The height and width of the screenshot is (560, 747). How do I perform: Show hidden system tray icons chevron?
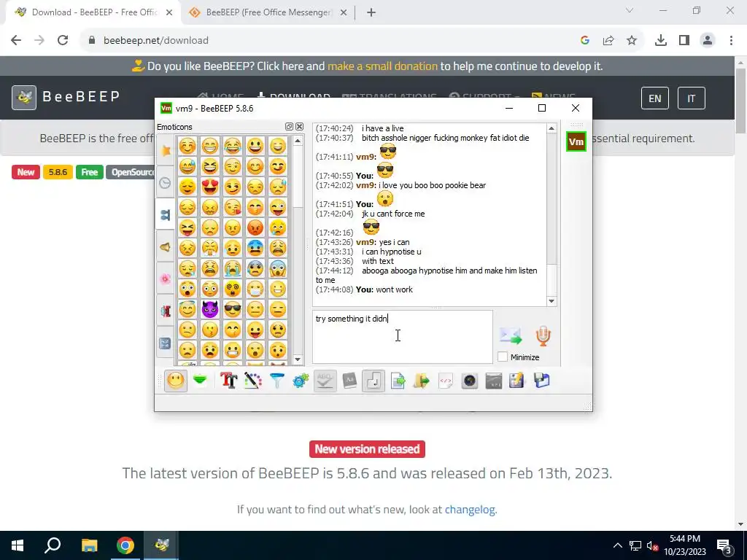tap(617, 545)
